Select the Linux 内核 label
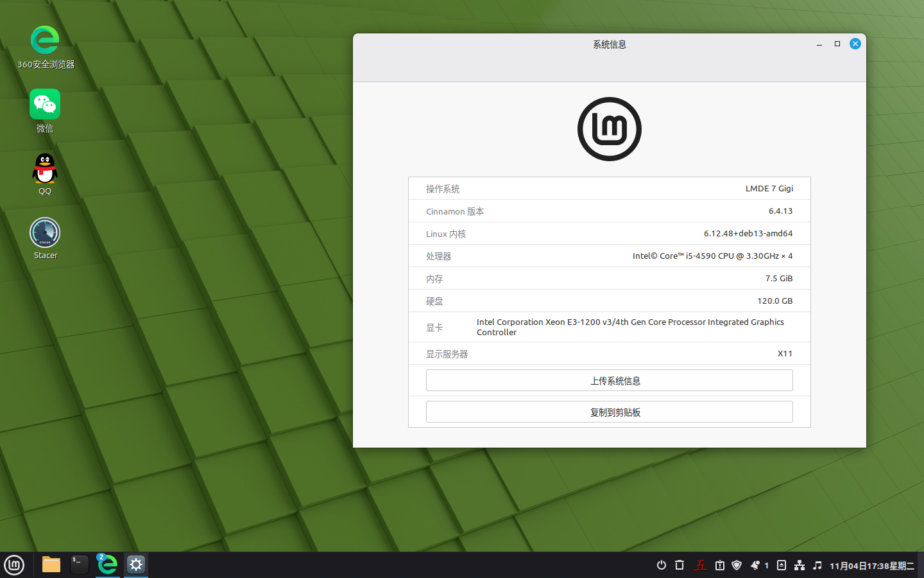The height and width of the screenshot is (578, 924). (x=446, y=234)
